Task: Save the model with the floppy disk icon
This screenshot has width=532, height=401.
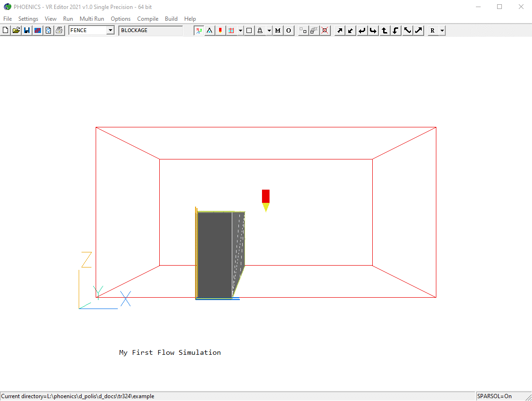Action: pyautogui.click(x=27, y=31)
